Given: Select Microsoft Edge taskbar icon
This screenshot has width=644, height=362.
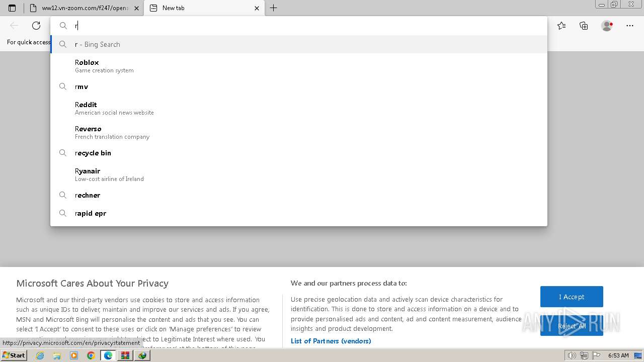Looking at the screenshot, I should click(108, 355).
